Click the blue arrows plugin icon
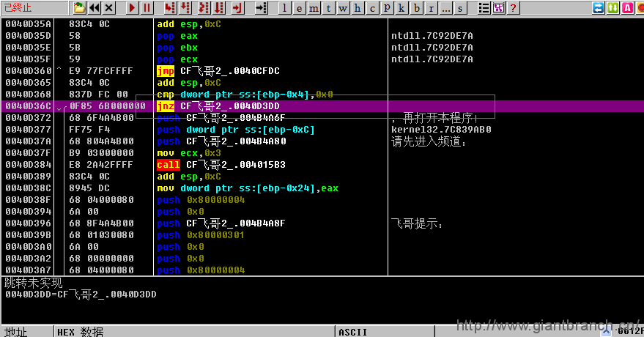 pos(599,8)
